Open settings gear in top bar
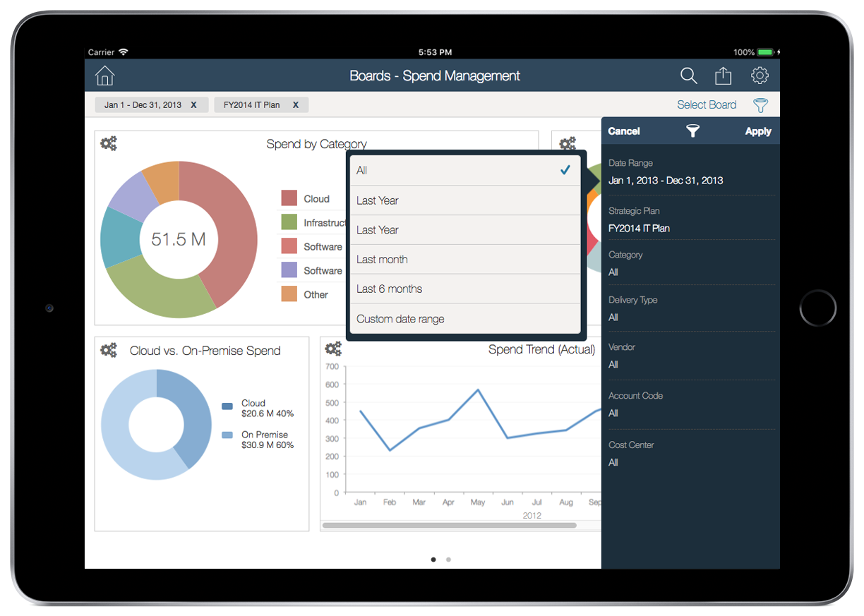 point(760,76)
